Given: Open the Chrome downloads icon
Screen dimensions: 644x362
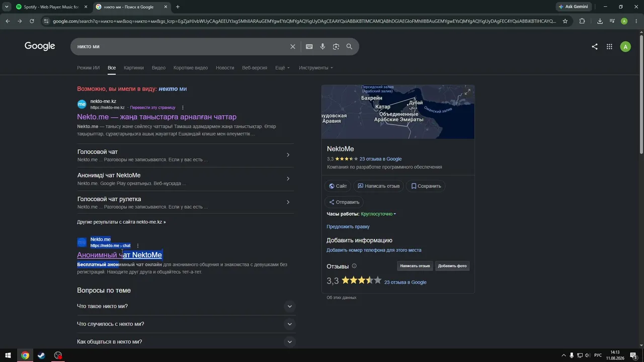Looking at the screenshot, I should (x=600, y=21).
